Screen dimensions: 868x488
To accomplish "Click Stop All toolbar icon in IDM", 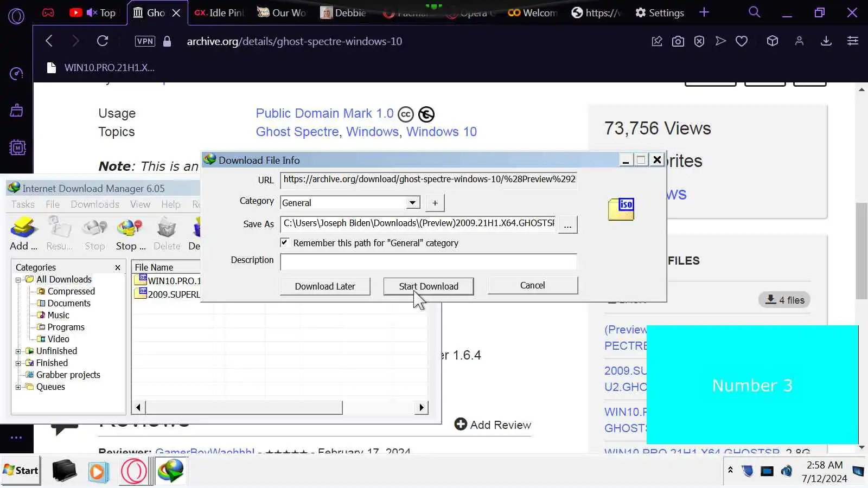I will pos(131,234).
